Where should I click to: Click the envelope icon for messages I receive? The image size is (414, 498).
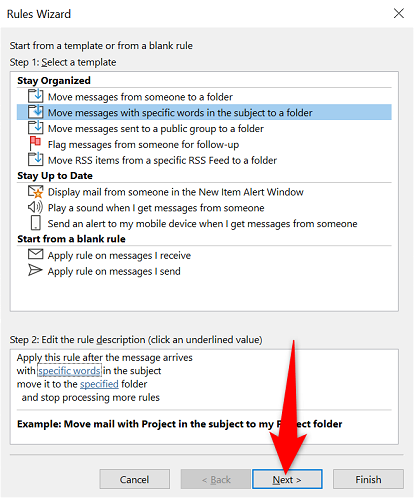(x=35, y=254)
